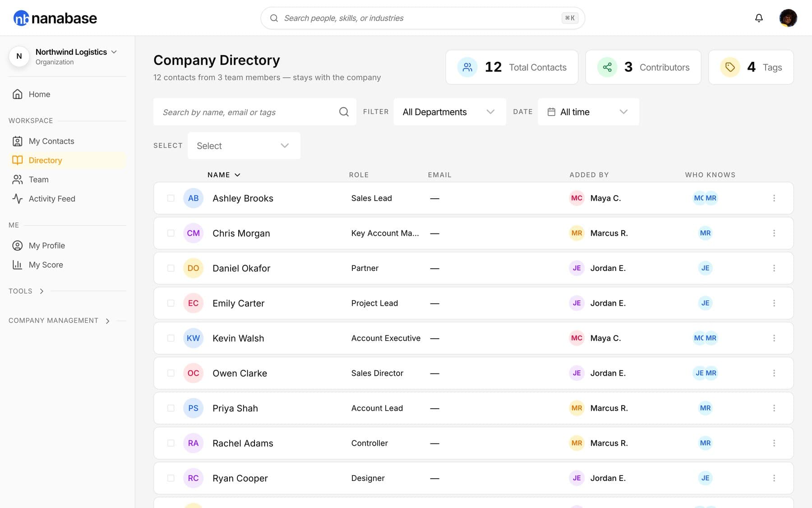The height and width of the screenshot is (508, 812).
Task: Open My Profile page
Action: coord(68,246)
